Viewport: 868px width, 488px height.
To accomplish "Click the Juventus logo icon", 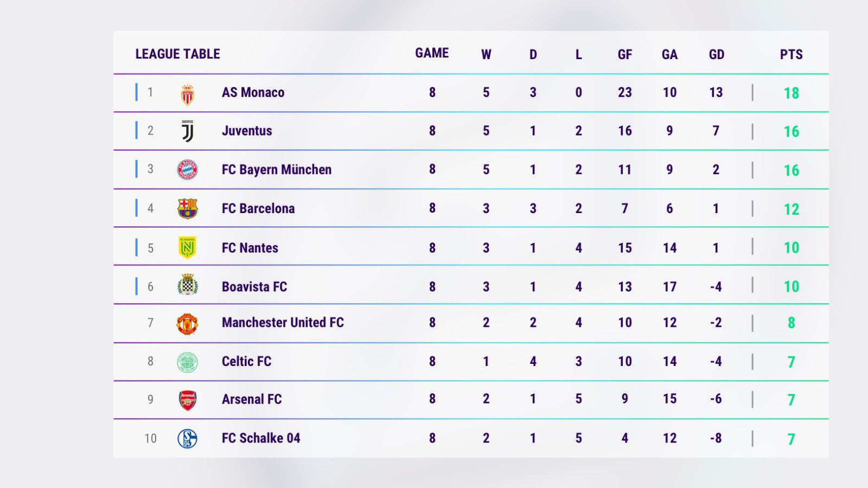I will point(188,131).
